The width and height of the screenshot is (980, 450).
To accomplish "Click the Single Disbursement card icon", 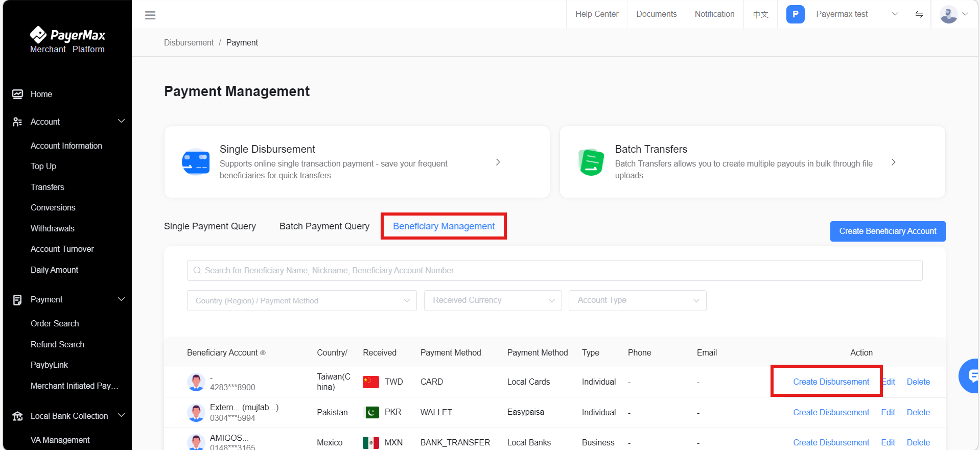I will tap(196, 162).
